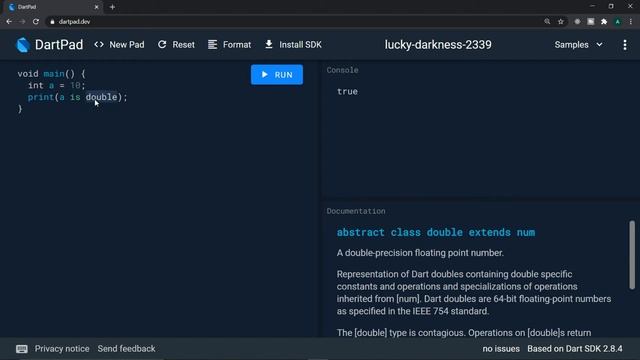This screenshot has height=360, width=640.
Task: Click the 'print' call in code
Action: click(x=41, y=97)
